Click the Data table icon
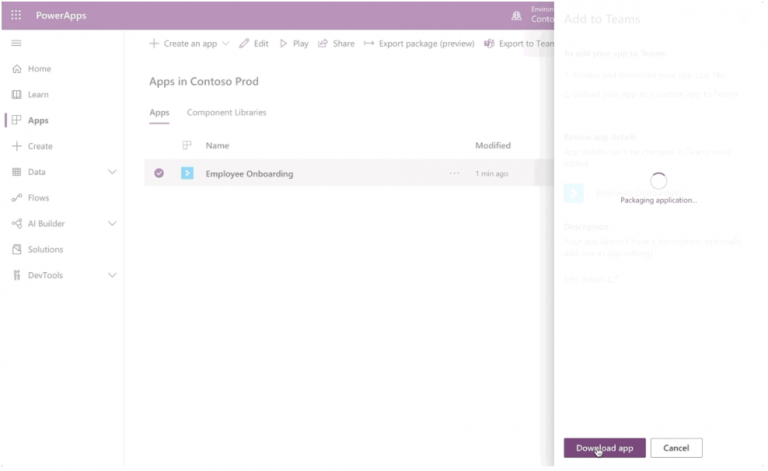The width and height of the screenshot is (768, 471). click(17, 172)
